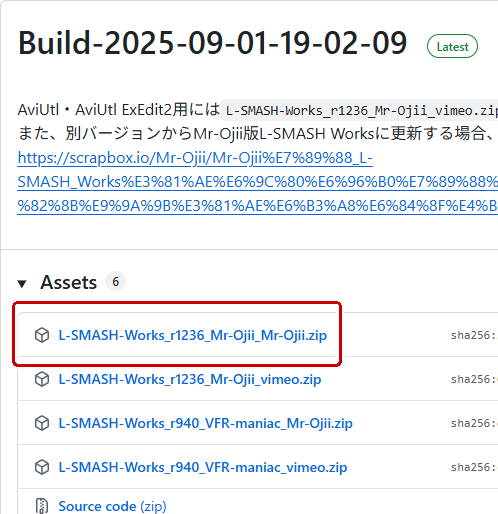Download Source code (zip)
The height and width of the screenshot is (514, 498).
(x=113, y=506)
